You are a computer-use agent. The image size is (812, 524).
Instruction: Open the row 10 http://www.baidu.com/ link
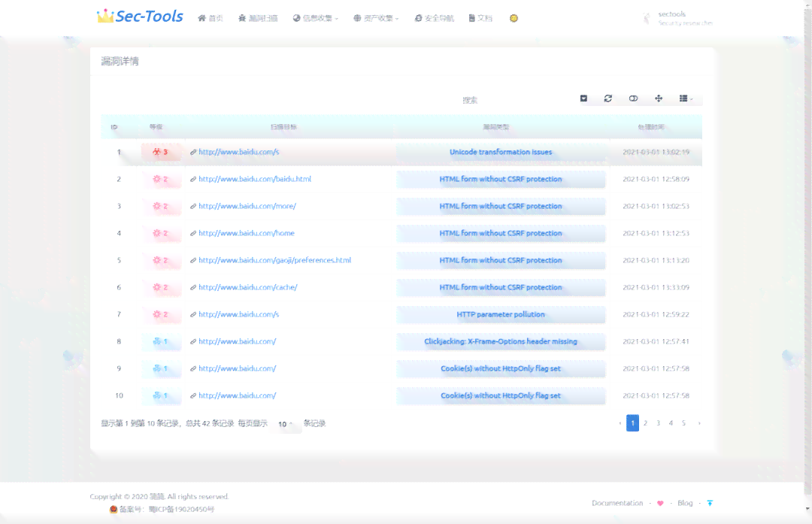point(237,395)
